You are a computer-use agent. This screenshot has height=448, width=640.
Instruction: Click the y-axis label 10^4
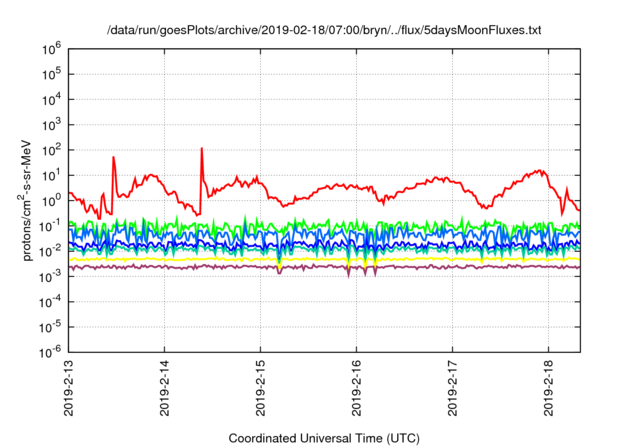click(x=51, y=100)
